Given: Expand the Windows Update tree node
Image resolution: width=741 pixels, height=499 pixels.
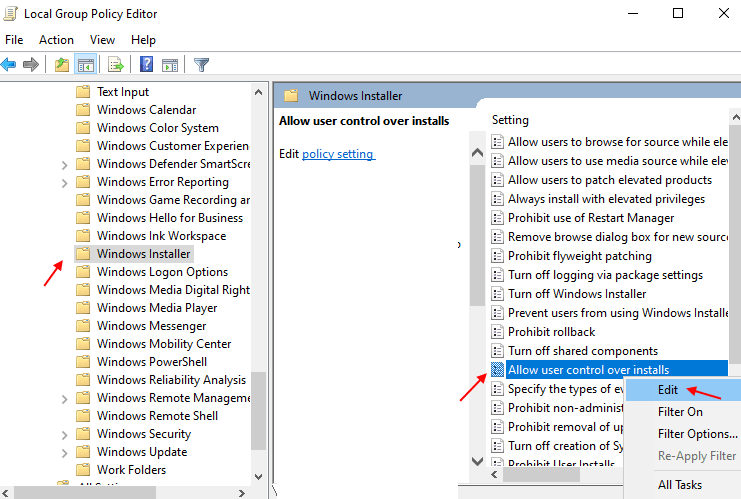Looking at the screenshot, I should (65, 453).
